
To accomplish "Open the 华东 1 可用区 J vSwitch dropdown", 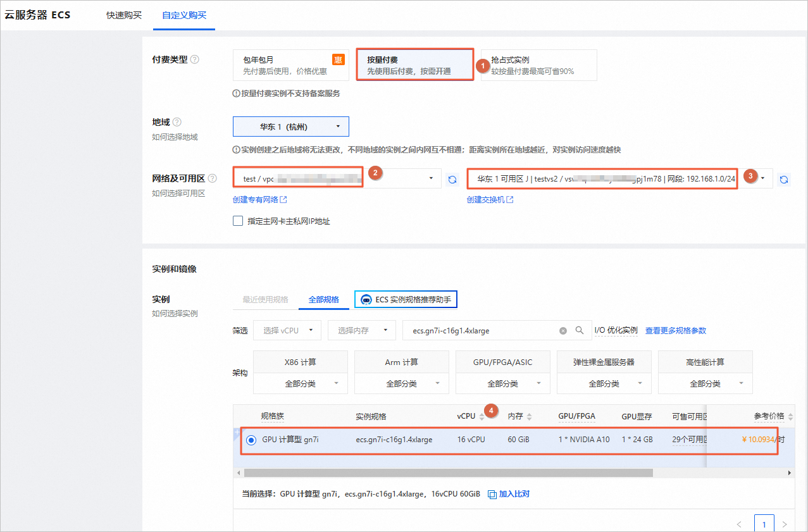I will (x=620, y=178).
